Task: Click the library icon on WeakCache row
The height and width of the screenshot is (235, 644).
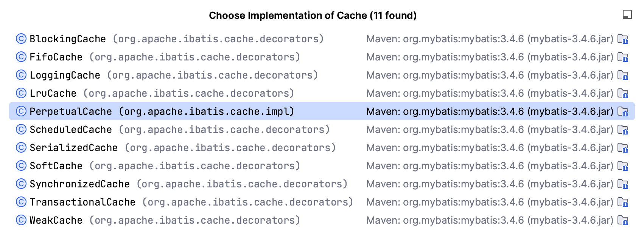Action: coord(622,221)
